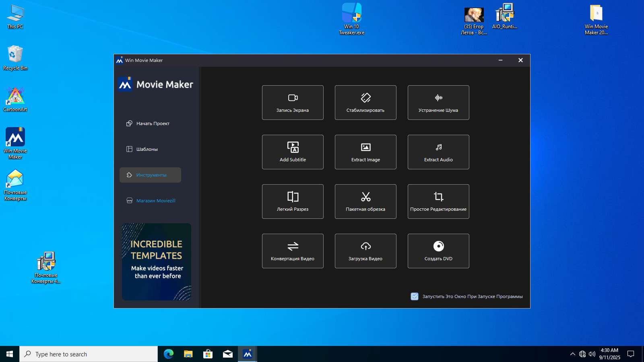Select Шаблоны in sidebar
The width and height of the screenshot is (644, 362).
[x=150, y=149]
